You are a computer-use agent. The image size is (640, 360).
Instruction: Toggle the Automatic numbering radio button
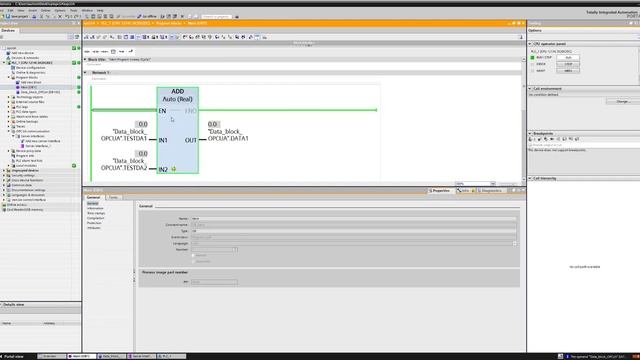pyautogui.click(x=193, y=262)
